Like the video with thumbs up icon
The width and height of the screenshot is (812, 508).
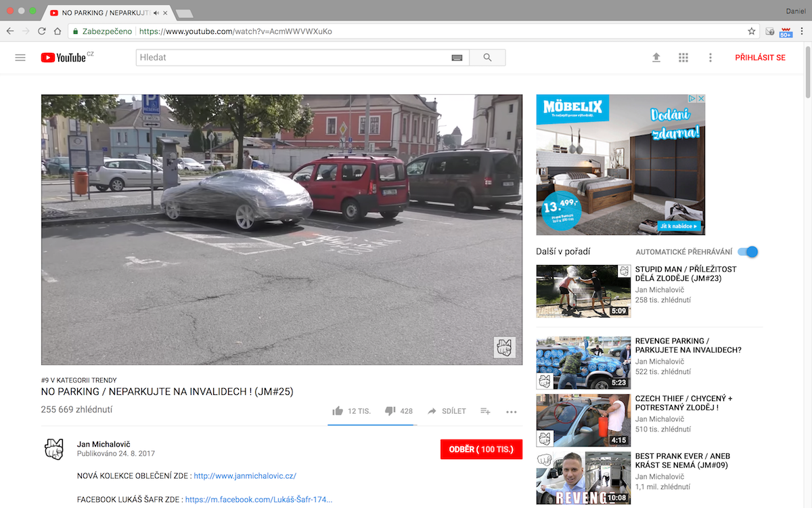[338, 411]
